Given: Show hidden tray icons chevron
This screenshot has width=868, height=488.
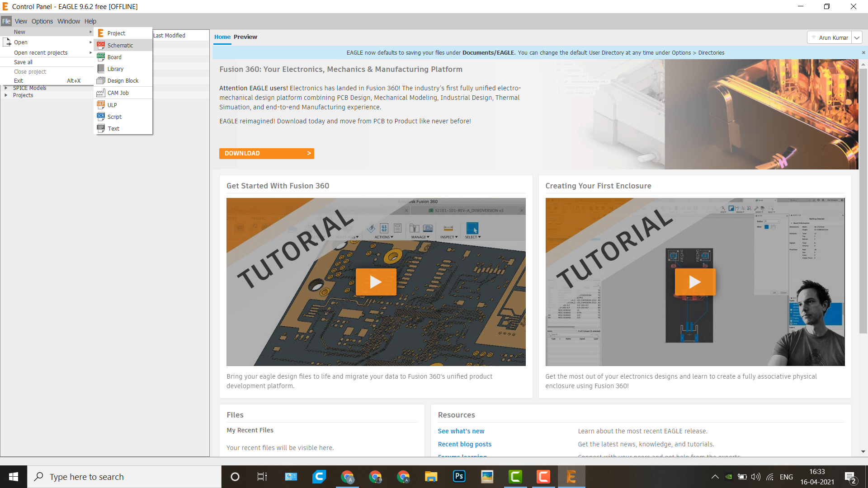Looking at the screenshot, I should click(x=715, y=477).
